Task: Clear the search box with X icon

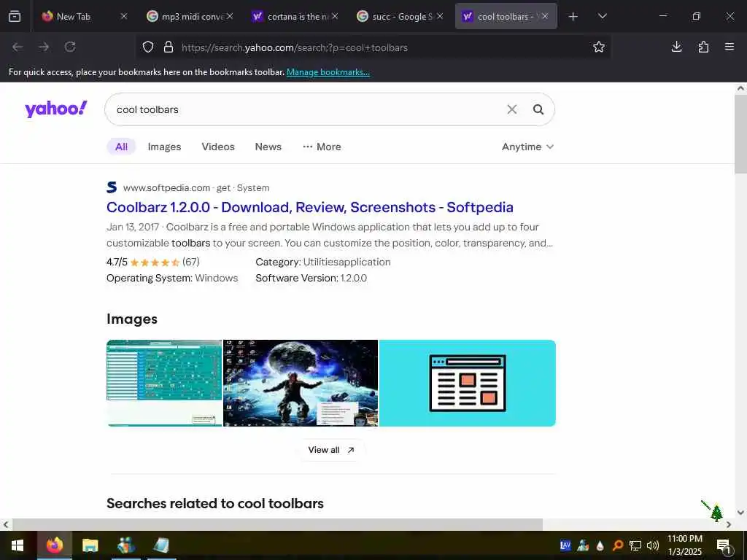Action: (511, 109)
